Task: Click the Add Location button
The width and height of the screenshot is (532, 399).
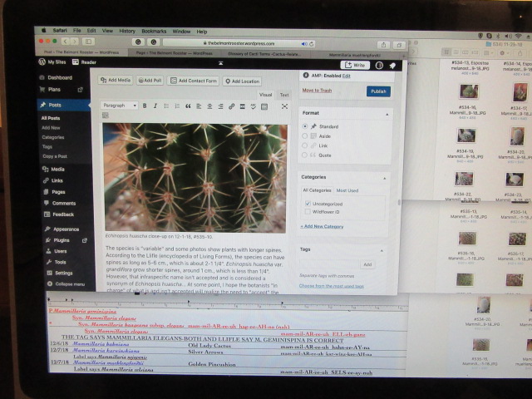Action: [242, 81]
